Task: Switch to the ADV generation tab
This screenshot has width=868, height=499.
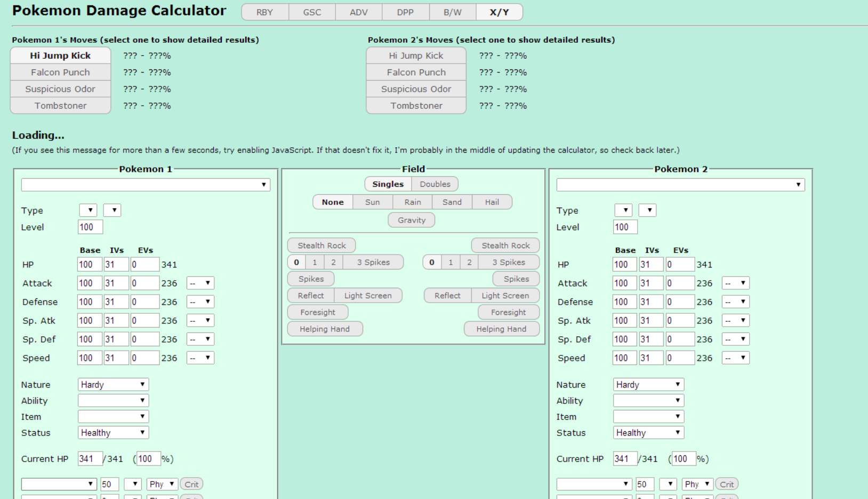Action: (x=359, y=12)
